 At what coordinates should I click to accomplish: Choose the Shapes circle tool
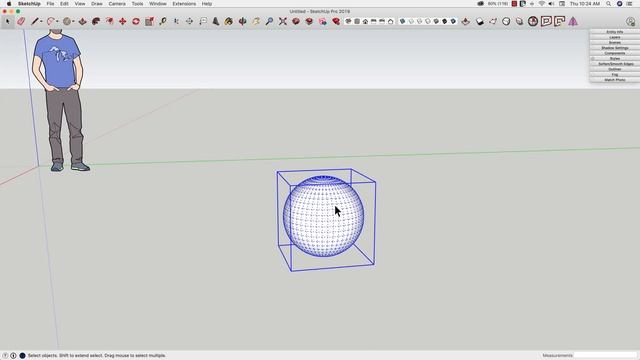tap(67, 21)
